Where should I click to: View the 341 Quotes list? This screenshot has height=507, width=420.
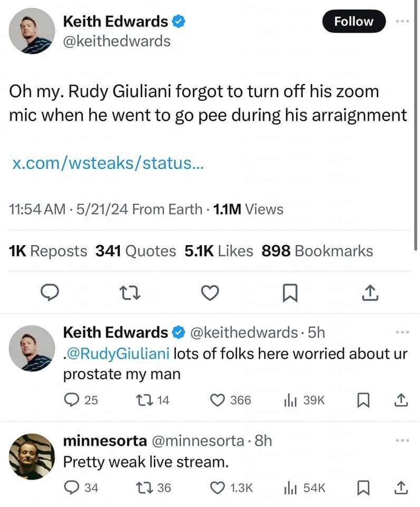click(x=136, y=251)
